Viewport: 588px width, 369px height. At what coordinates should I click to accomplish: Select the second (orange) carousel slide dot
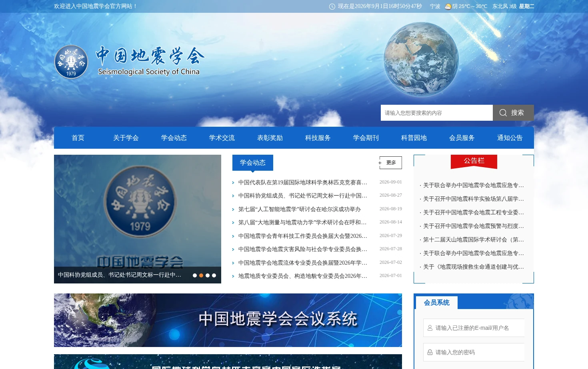click(x=201, y=275)
